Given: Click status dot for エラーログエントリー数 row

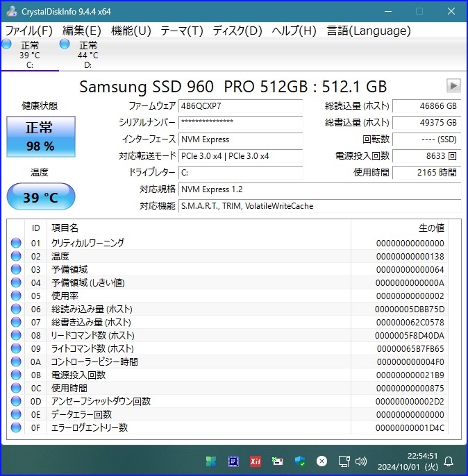Looking at the screenshot, I should coord(16,427).
